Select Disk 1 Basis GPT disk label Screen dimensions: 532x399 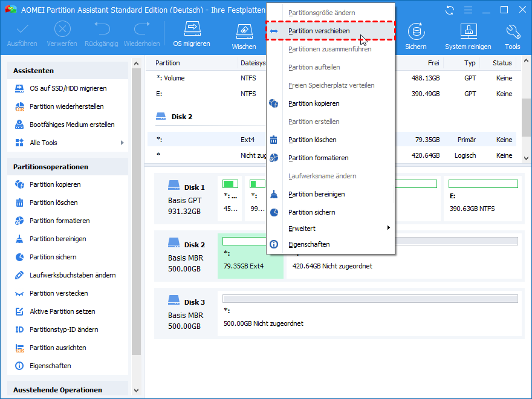click(186, 199)
